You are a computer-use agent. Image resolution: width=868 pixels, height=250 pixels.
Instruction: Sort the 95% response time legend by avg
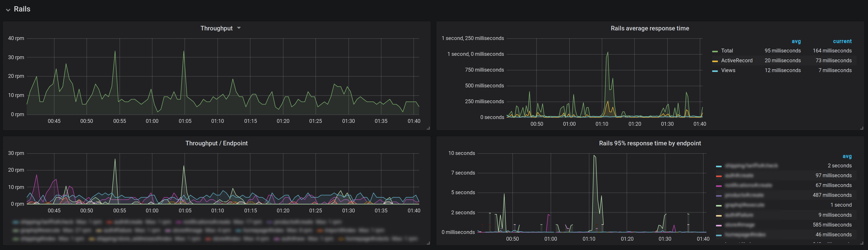click(847, 156)
